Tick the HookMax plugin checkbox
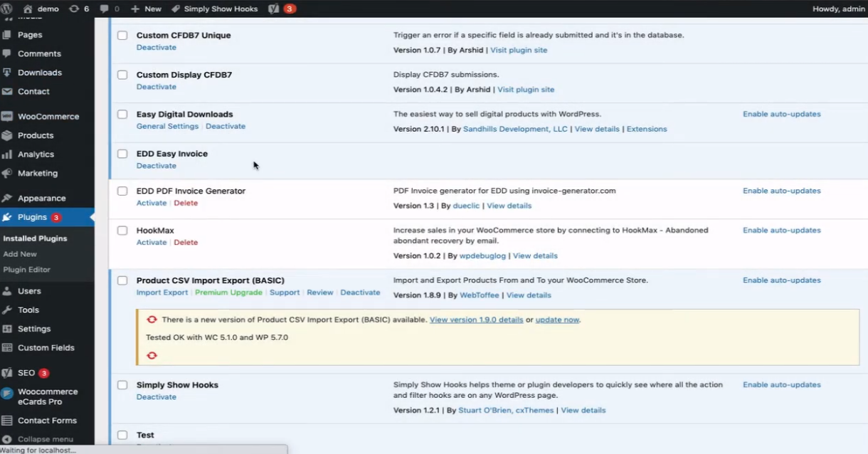Screen dimensions: 868x454 point(122,231)
